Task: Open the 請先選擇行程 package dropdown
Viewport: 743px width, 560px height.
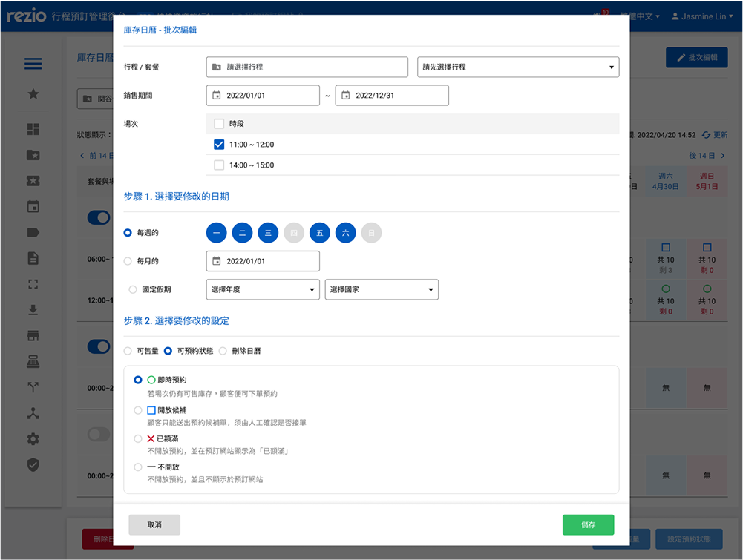Action: [x=518, y=67]
